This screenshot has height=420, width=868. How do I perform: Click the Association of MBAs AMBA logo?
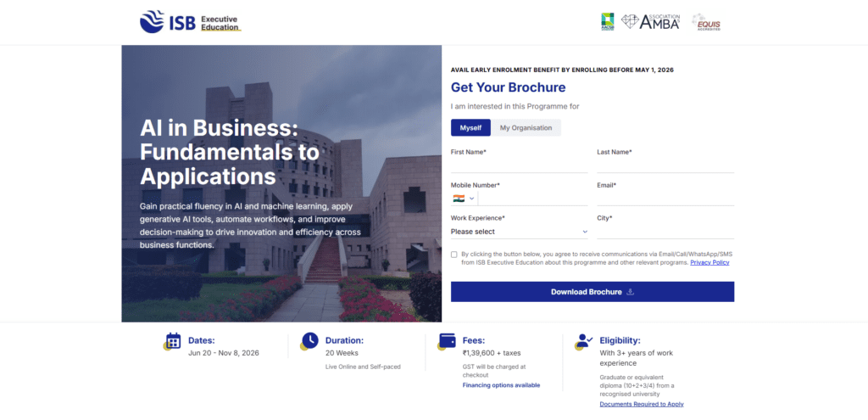(650, 22)
